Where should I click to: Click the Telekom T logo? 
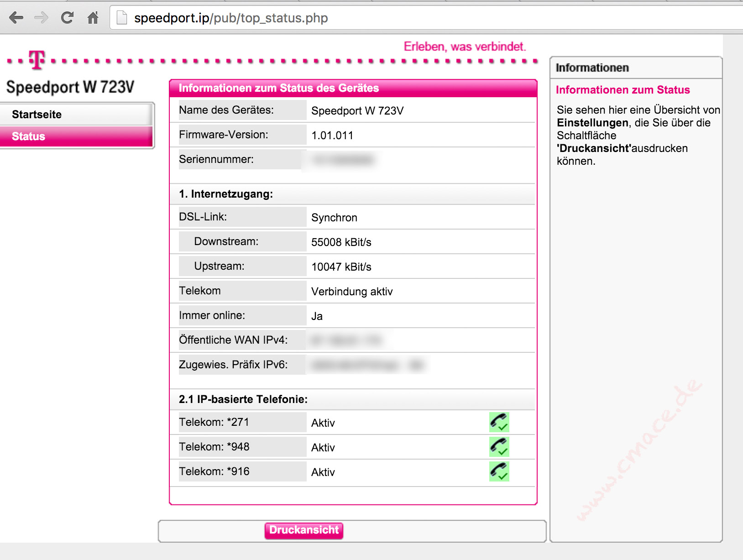point(37,60)
